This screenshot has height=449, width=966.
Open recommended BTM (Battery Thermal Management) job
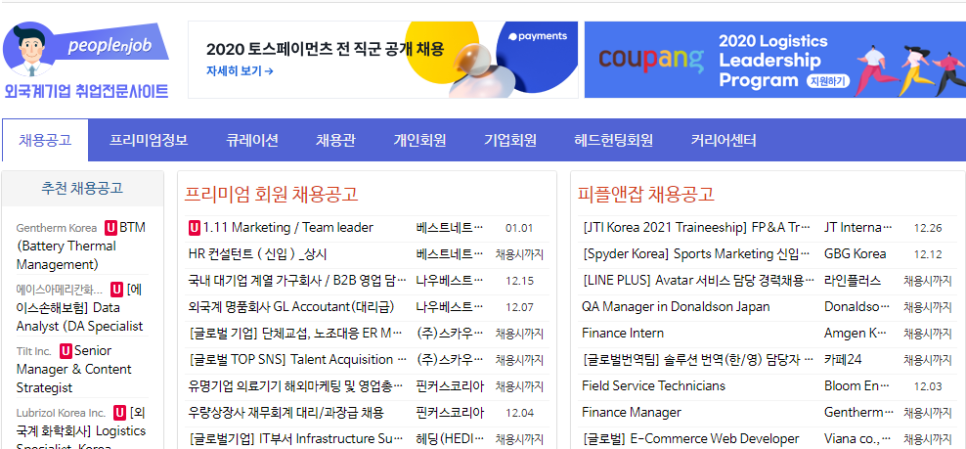click(81, 246)
